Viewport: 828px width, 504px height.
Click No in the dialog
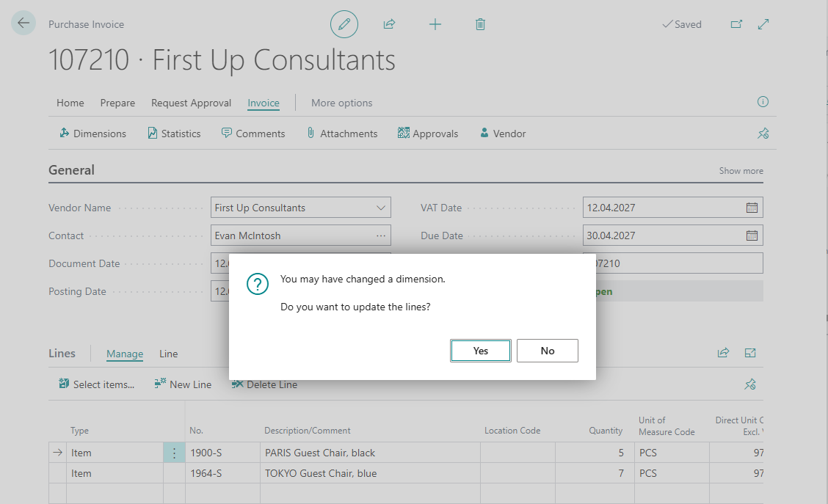tap(547, 351)
